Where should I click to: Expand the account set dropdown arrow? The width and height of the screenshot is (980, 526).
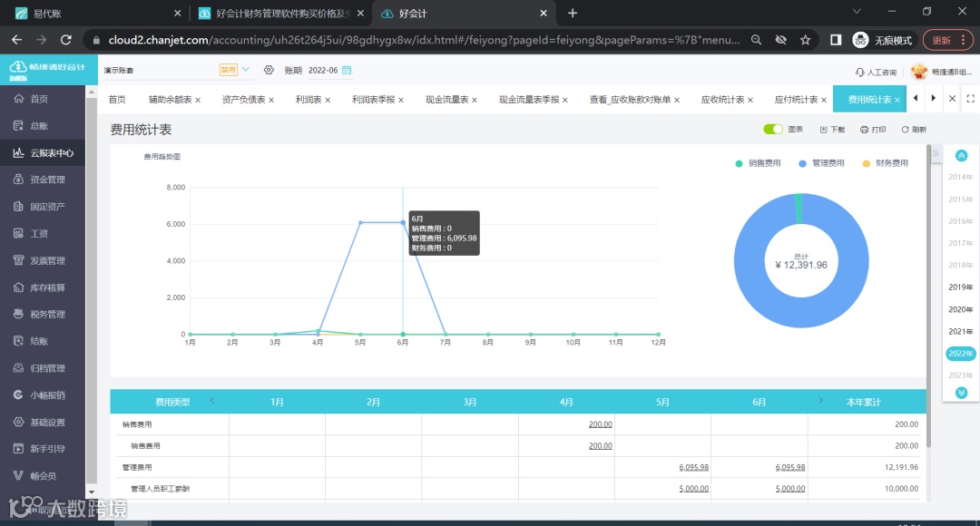[246, 69]
